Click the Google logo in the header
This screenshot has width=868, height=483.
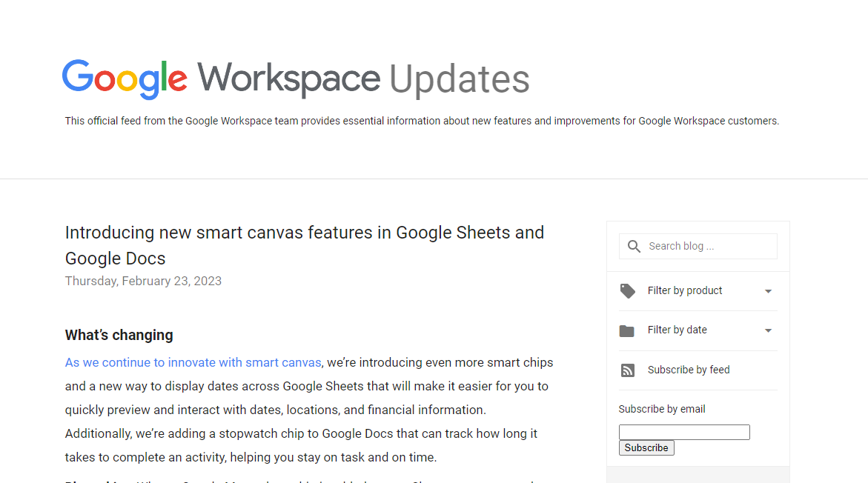[124, 78]
